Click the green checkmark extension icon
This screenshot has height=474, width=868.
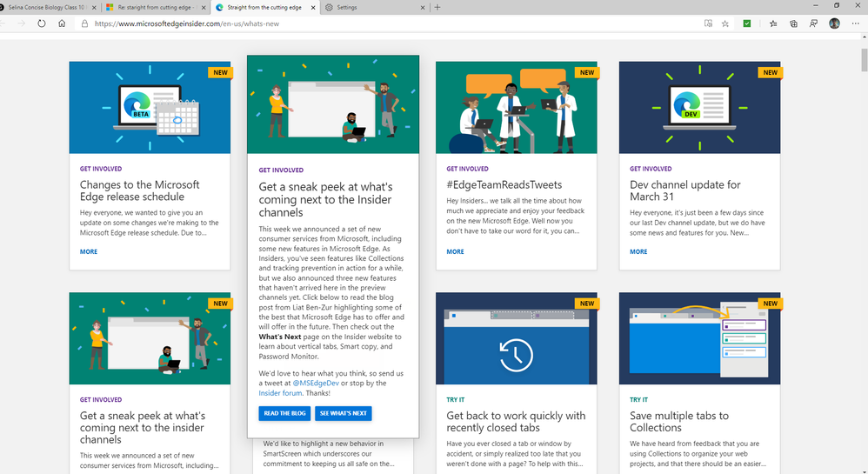tap(747, 23)
